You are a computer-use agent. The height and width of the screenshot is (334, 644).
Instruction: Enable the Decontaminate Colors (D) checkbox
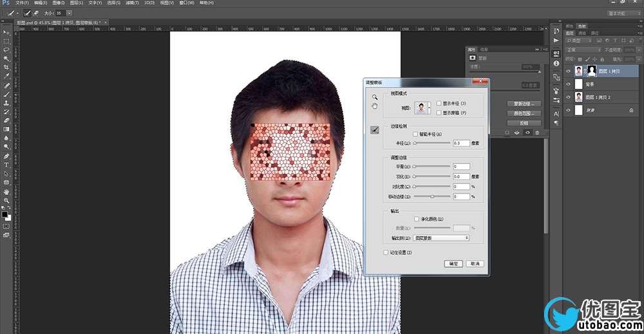(417, 219)
